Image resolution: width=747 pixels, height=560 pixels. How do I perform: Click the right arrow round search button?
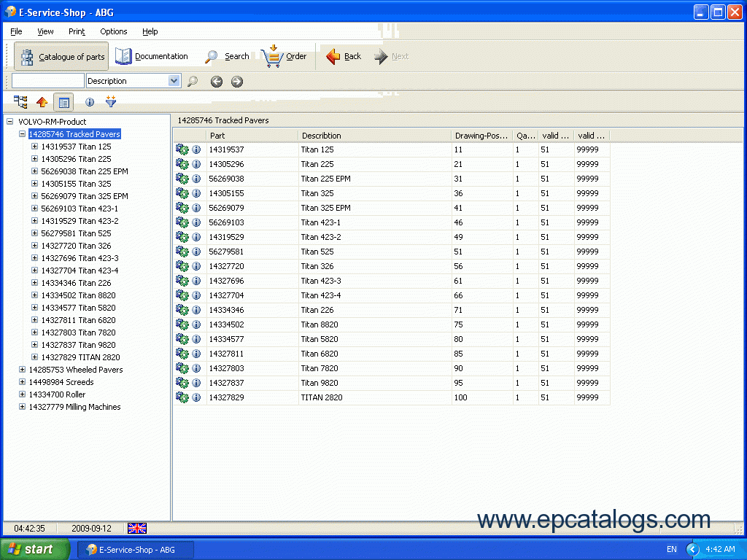tap(237, 82)
